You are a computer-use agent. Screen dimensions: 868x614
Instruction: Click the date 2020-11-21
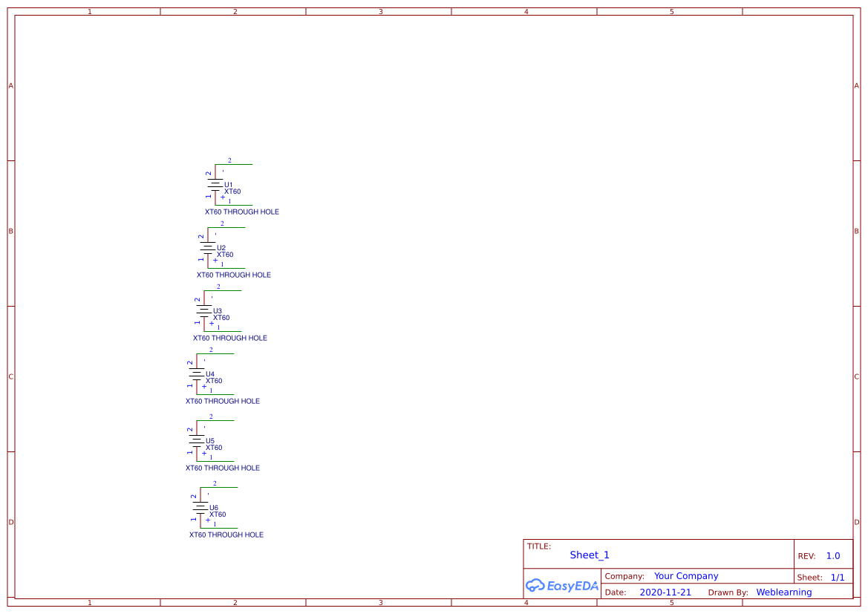coord(665,592)
